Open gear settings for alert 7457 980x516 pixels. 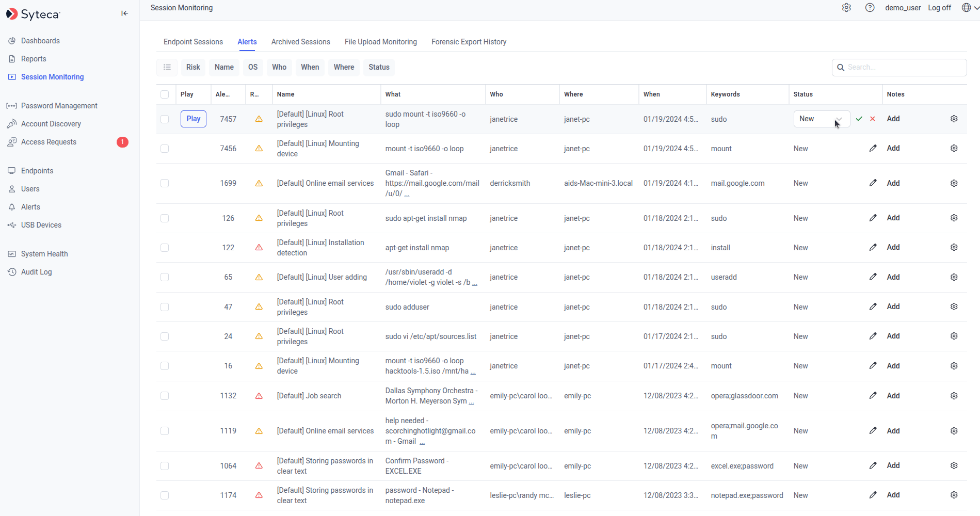(954, 119)
